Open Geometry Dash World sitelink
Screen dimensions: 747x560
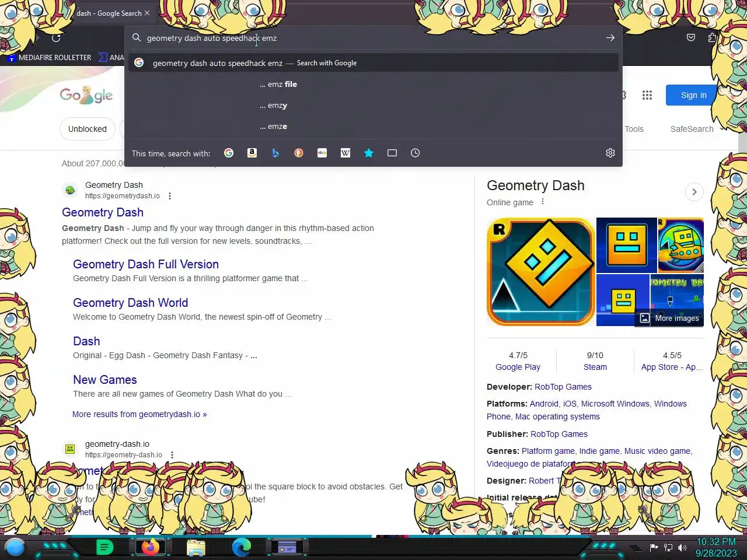tap(130, 303)
